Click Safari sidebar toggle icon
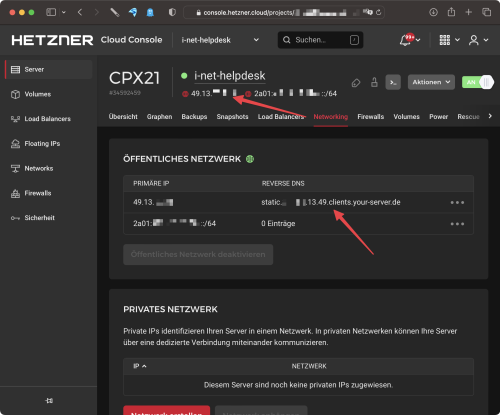 (x=51, y=12)
